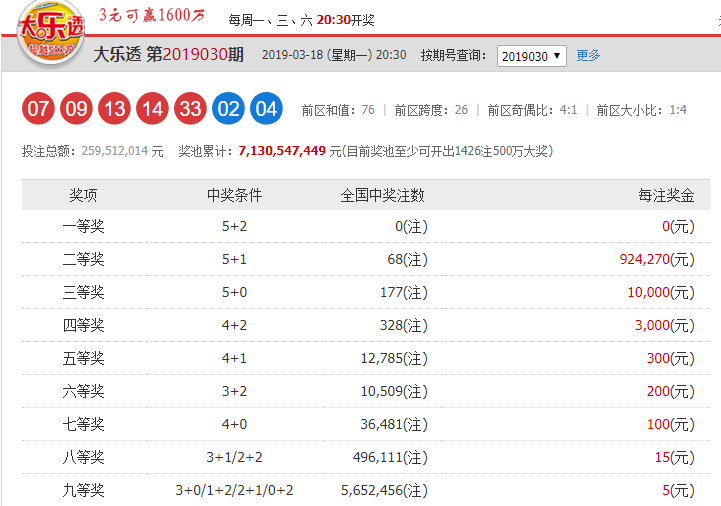Select blue ball number 02
721x506 pixels.
[x=229, y=109]
